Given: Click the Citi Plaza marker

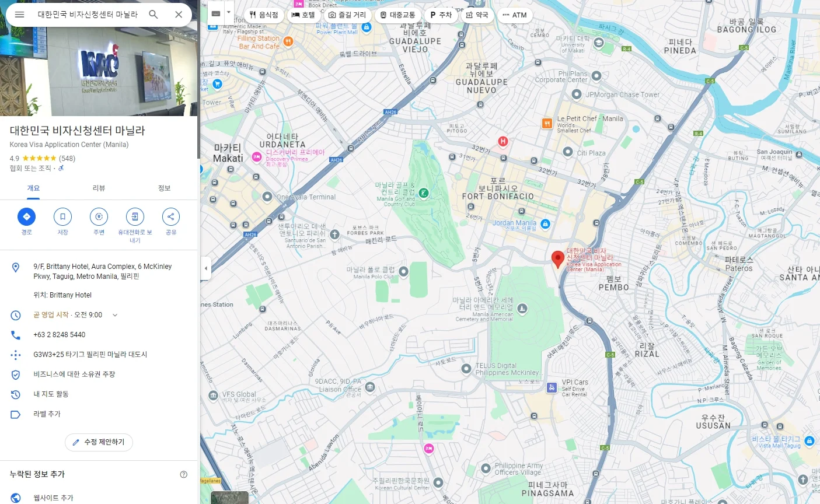Looking at the screenshot, I should tap(568, 152).
